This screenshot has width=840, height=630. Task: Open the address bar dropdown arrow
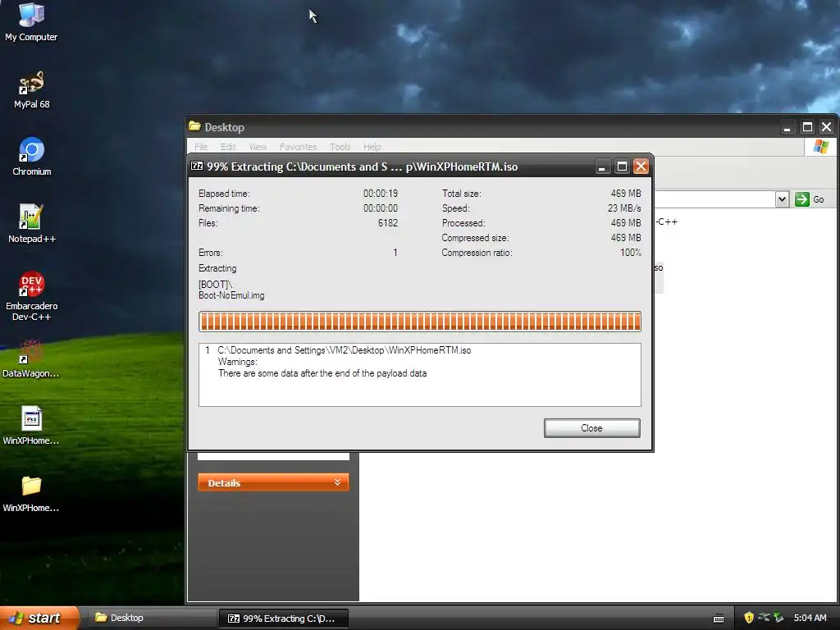782,199
